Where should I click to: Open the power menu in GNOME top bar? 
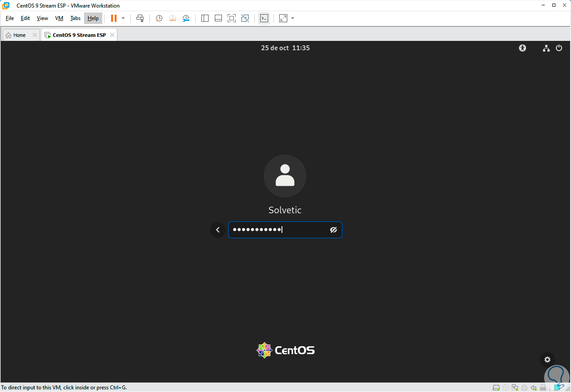(x=559, y=48)
